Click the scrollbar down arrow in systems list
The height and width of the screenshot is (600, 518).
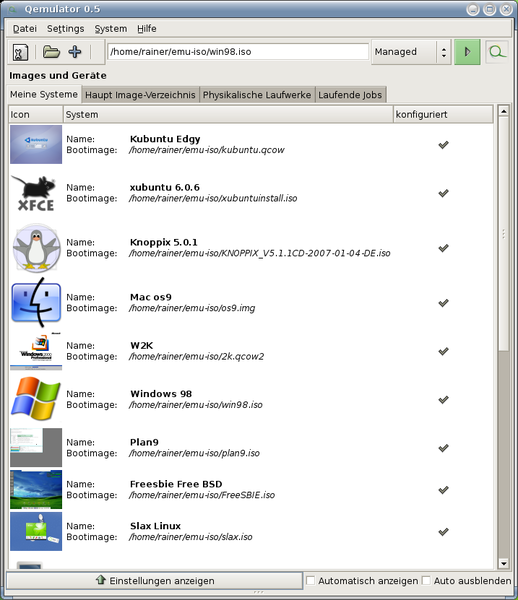pos(503,563)
